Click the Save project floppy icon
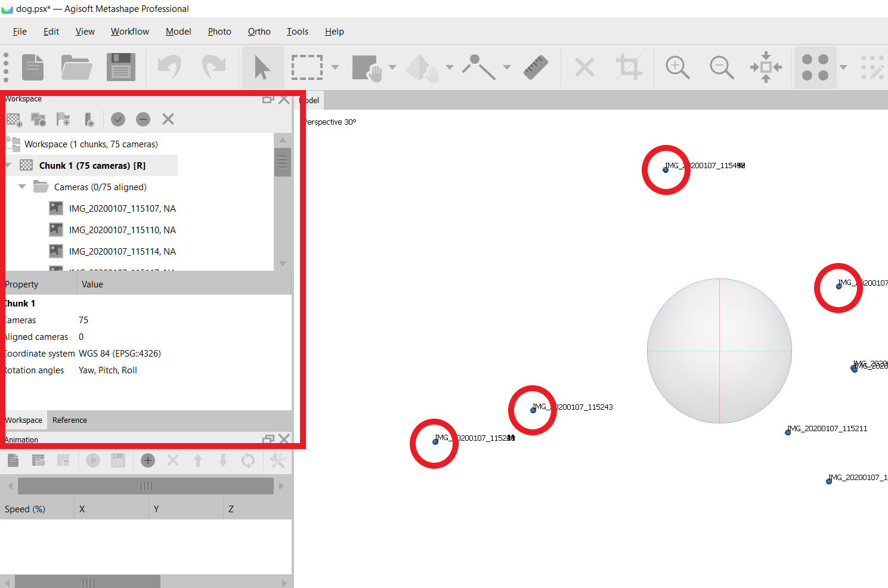 click(121, 67)
